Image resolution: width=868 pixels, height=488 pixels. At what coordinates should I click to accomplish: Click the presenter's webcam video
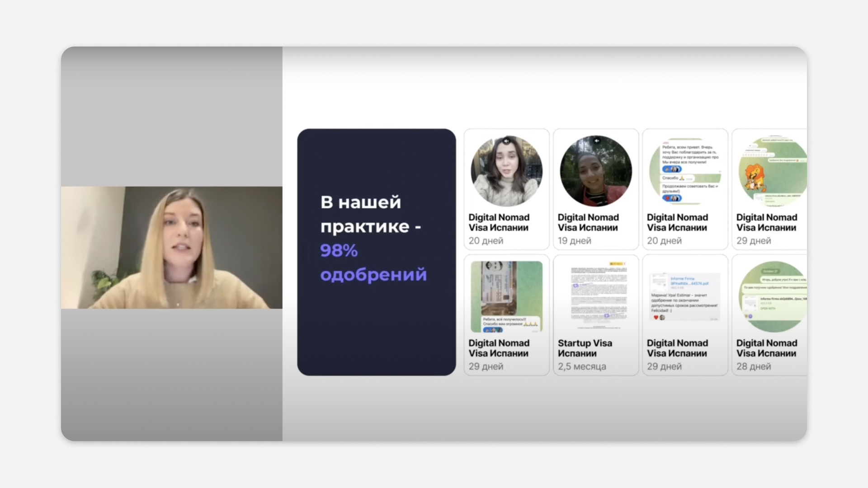click(x=172, y=248)
